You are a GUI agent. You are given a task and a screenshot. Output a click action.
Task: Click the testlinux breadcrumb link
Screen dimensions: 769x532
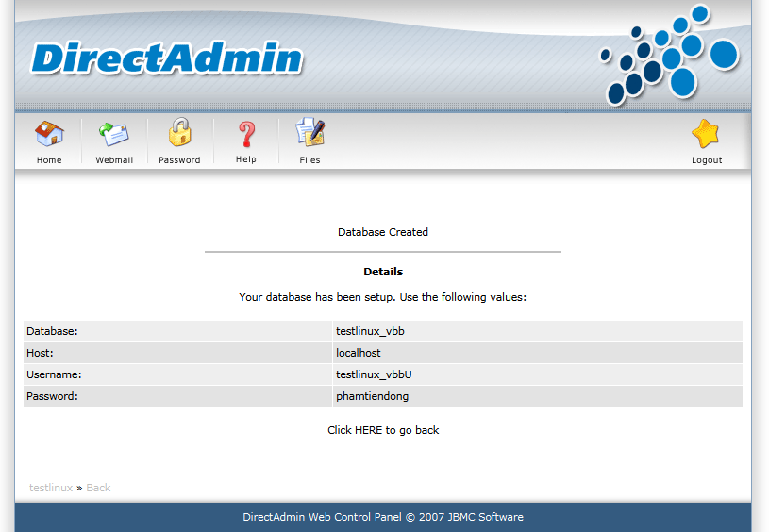point(51,488)
